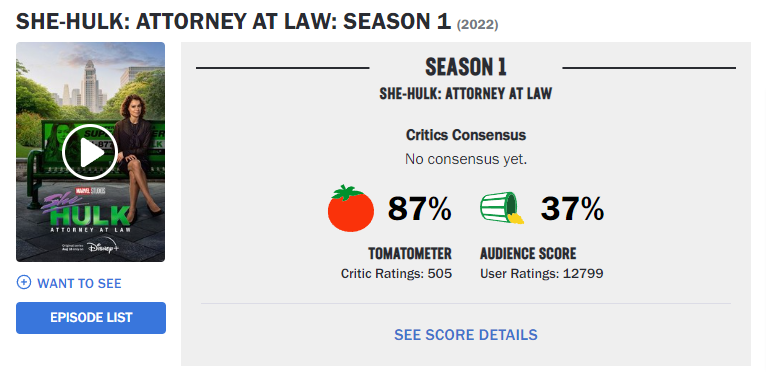The image size is (766, 389).
Task: Click the SEASON 1 heading
Action: coord(466,67)
